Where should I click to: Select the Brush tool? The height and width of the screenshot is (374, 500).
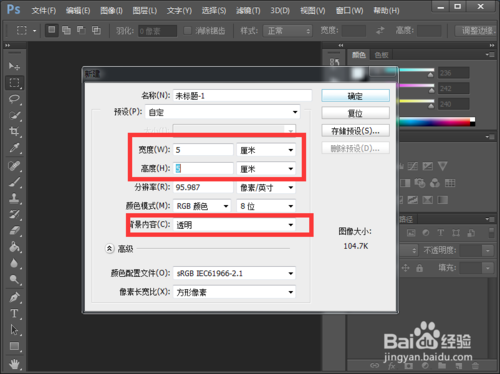(x=14, y=182)
